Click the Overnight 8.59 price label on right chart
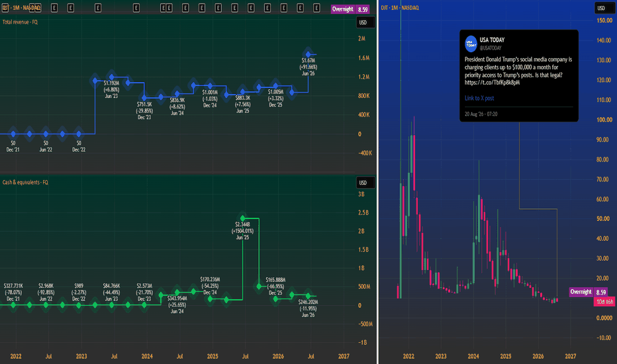 tap(589, 292)
